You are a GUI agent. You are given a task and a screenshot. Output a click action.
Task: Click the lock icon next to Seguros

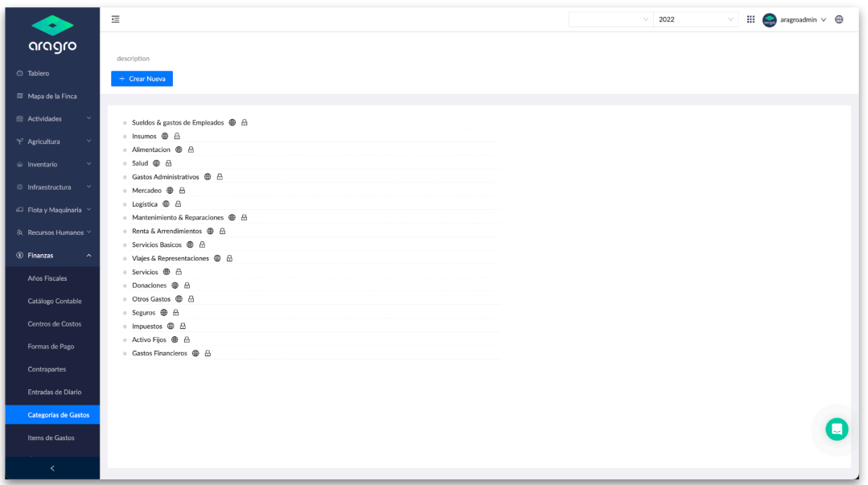coord(176,312)
